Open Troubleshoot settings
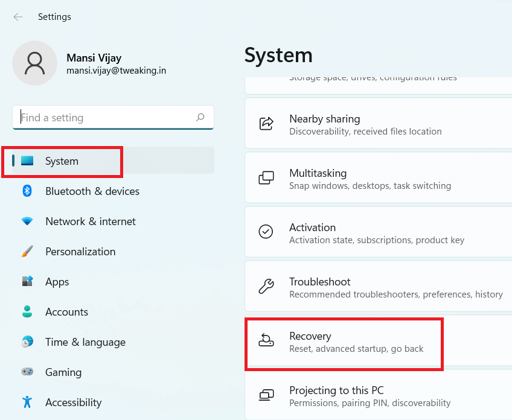The height and width of the screenshot is (420, 512). click(379, 286)
